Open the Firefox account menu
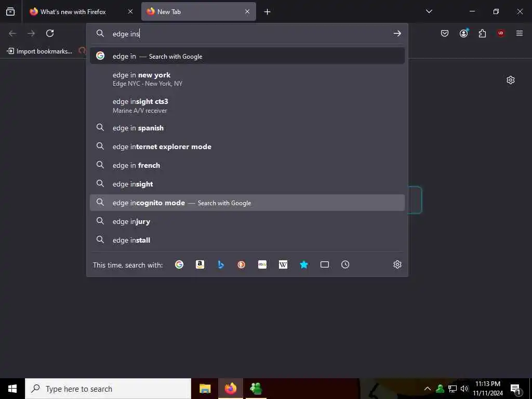This screenshot has width=532, height=399. pos(464,33)
